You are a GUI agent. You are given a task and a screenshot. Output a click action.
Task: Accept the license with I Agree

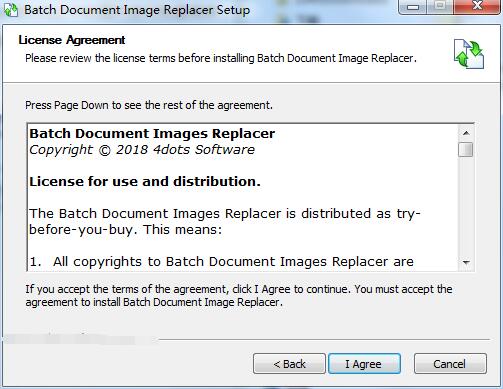pyautogui.click(x=364, y=364)
